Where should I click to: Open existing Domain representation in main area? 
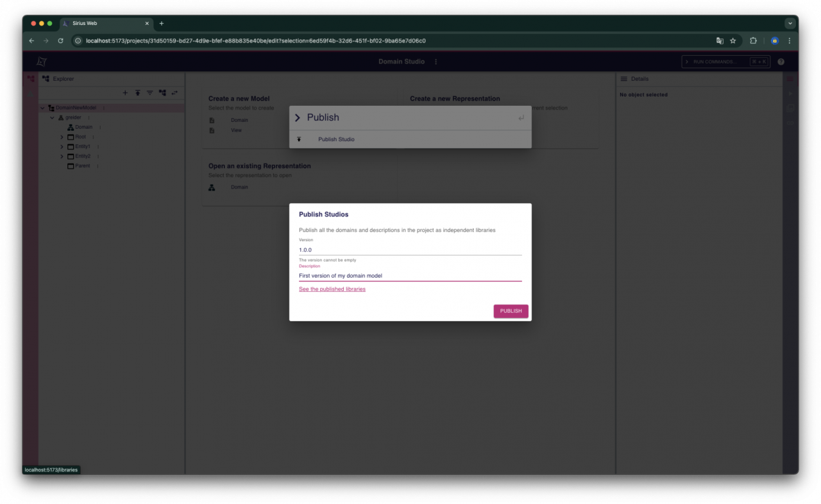tap(239, 187)
